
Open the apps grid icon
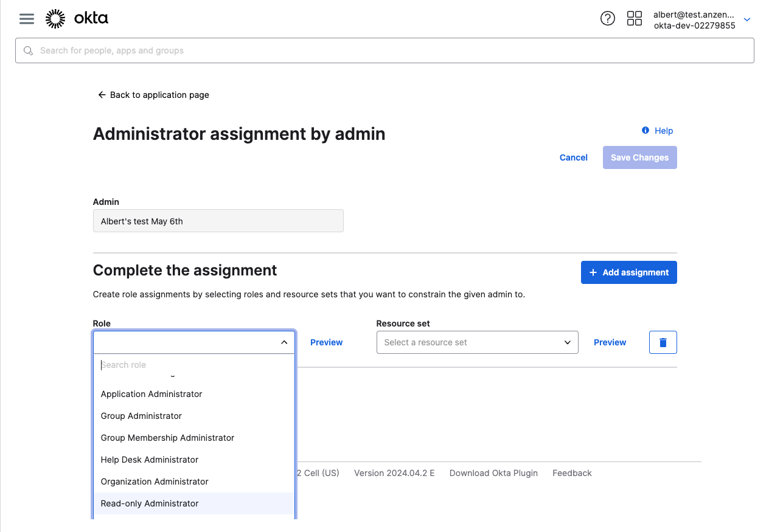point(634,19)
